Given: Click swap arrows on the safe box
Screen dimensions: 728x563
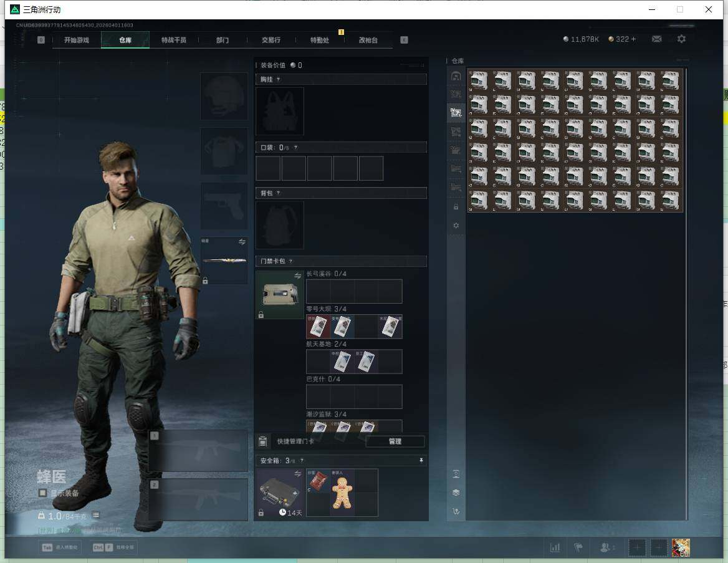Looking at the screenshot, I should (x=297, y=473).
